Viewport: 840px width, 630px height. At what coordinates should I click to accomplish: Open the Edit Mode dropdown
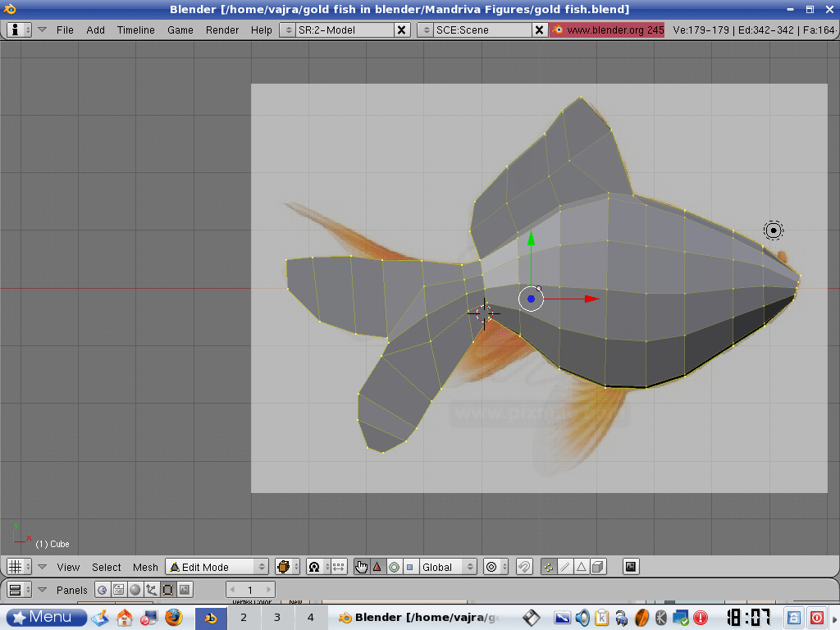click(x=217, y=567)
